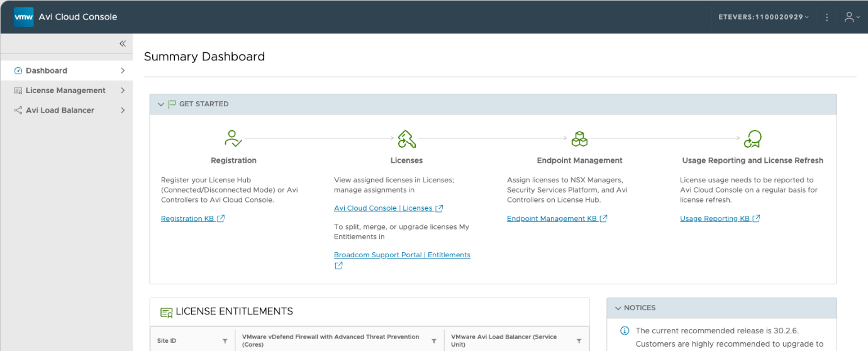Screen dimensions: 868x351
Task: Click VMware vDefend Firewall column header text
Action: (x=330, y=341)
